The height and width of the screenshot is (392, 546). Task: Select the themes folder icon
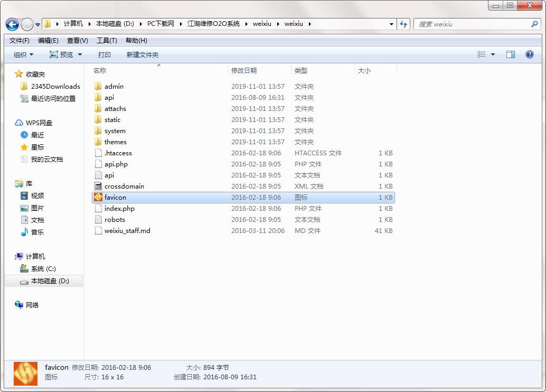point(98,142)
